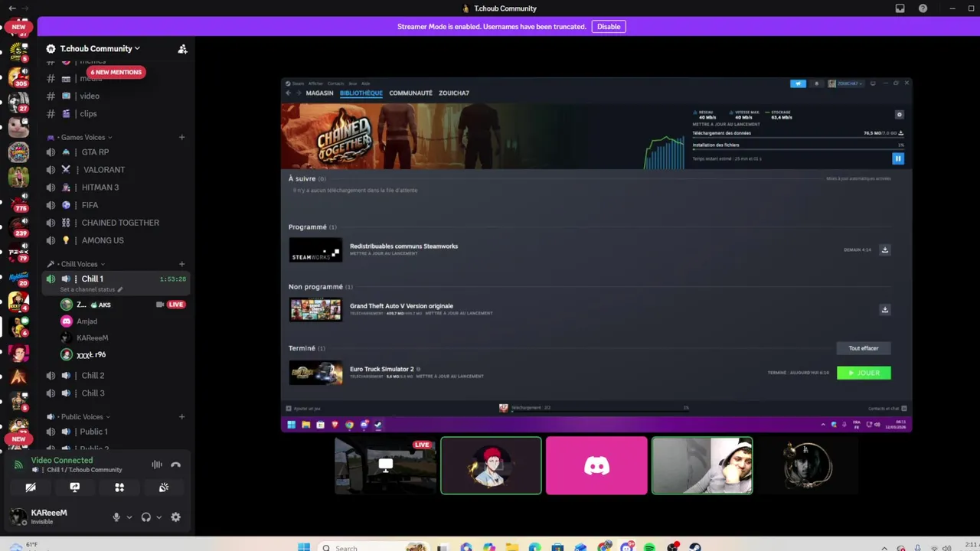Join VALORANT voice channel
The height and width of the screenshot is (551, 980).
pyautogui.click(x=116, y=169)
